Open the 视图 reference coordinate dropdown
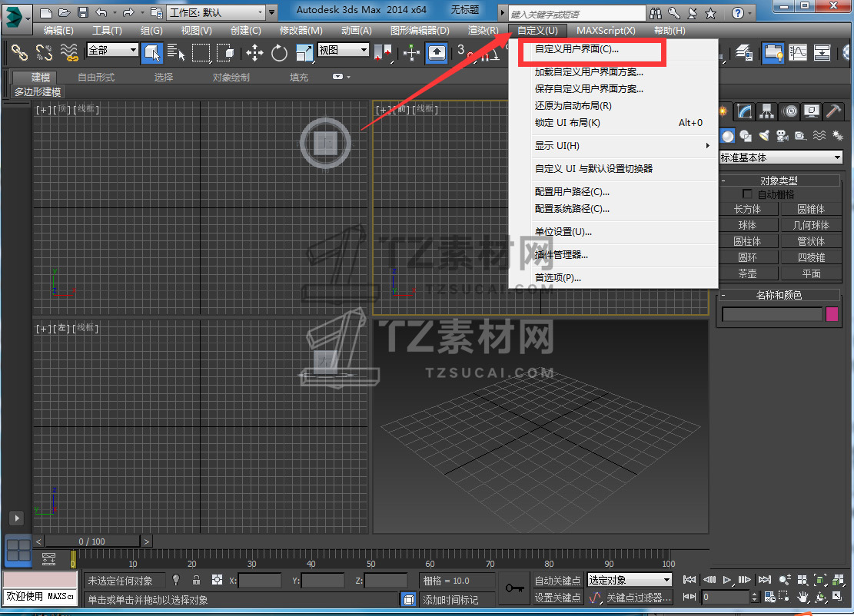The image size is (854, 616). point(343,50)
